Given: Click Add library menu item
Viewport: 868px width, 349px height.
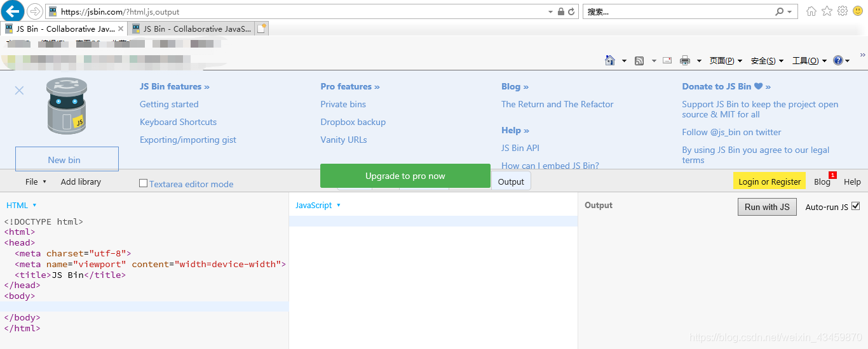Looking at the screenshot, I should (x=81, y=181).
